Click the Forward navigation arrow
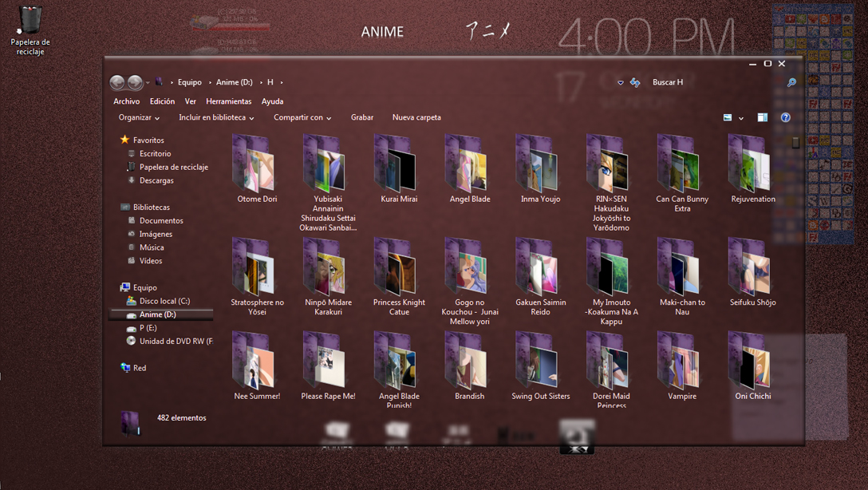 135,82
